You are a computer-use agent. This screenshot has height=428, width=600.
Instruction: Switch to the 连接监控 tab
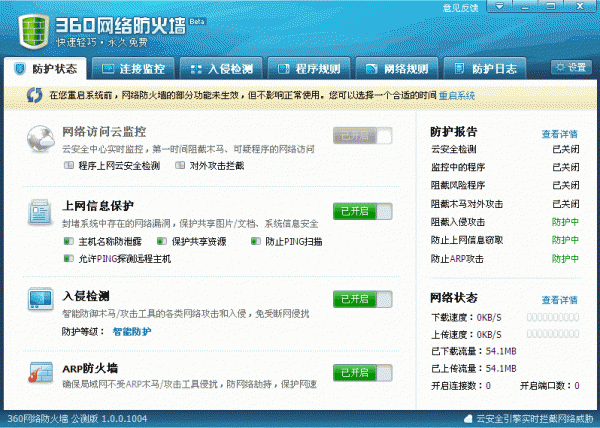133,69
